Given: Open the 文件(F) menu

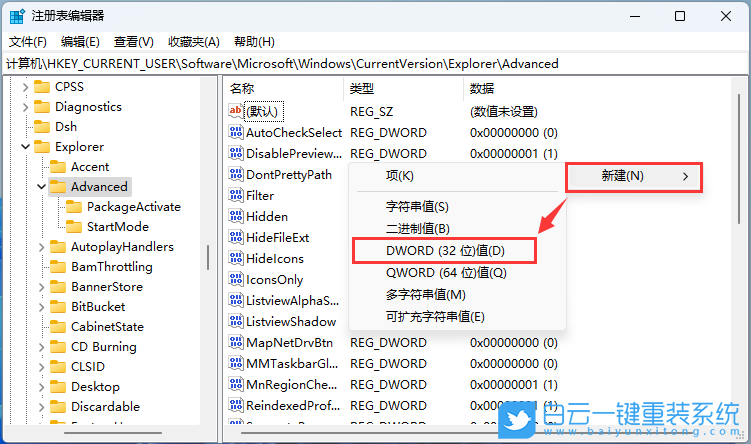Looking at the screenshot, I should click(28, 42).
